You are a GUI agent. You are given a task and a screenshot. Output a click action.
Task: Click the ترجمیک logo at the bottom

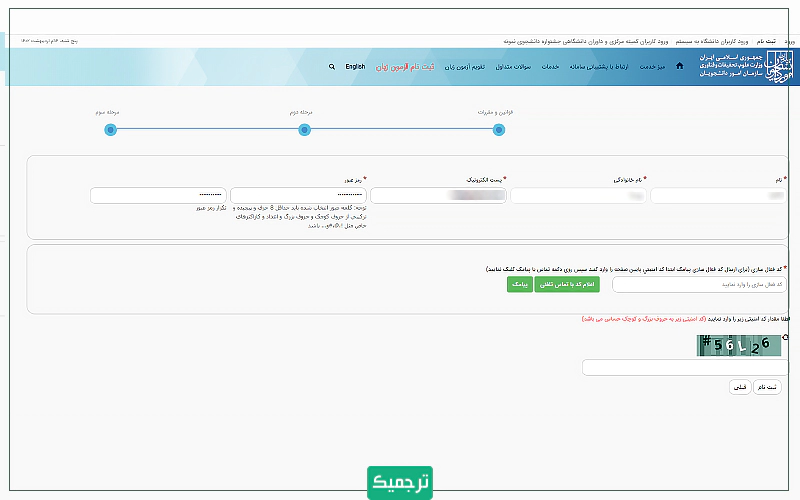point(400,481)
